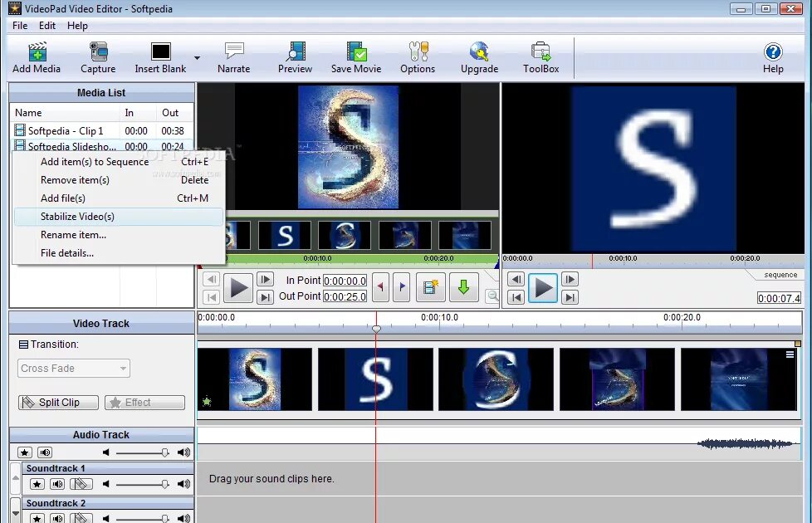The width and height of the screenshot is (812, 523).
Task: Click Soundtrack 1 star effects button
Action: 37,484
